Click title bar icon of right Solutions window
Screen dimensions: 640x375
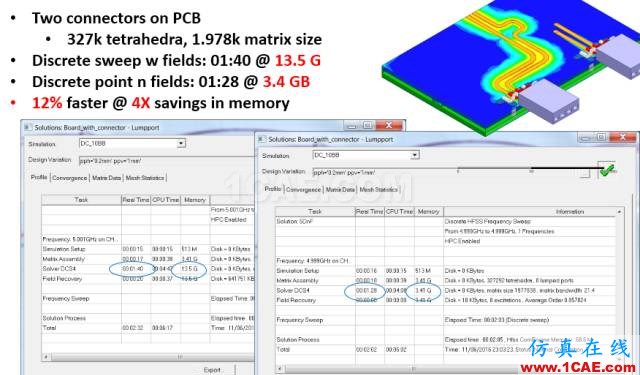pos(261,139)
